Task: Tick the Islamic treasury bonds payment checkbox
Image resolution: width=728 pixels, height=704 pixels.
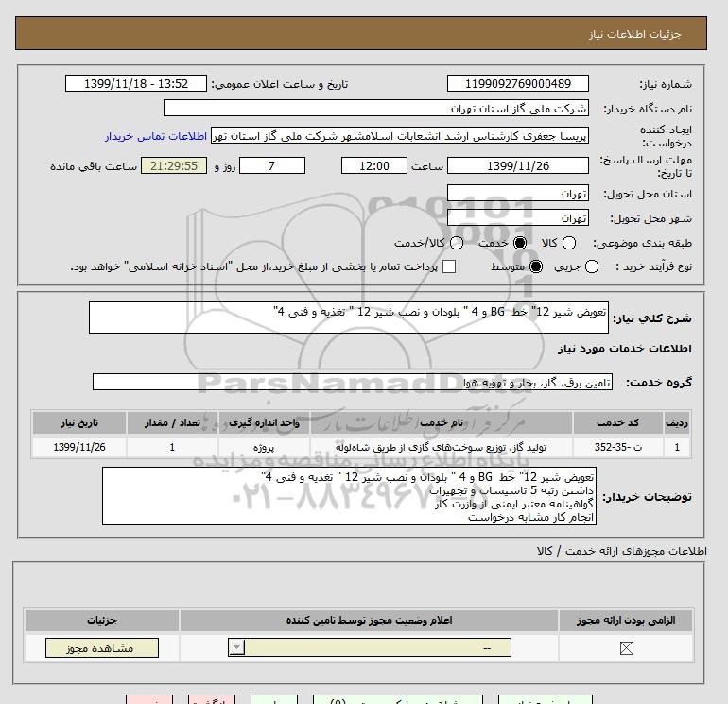Action: (449, 266)
